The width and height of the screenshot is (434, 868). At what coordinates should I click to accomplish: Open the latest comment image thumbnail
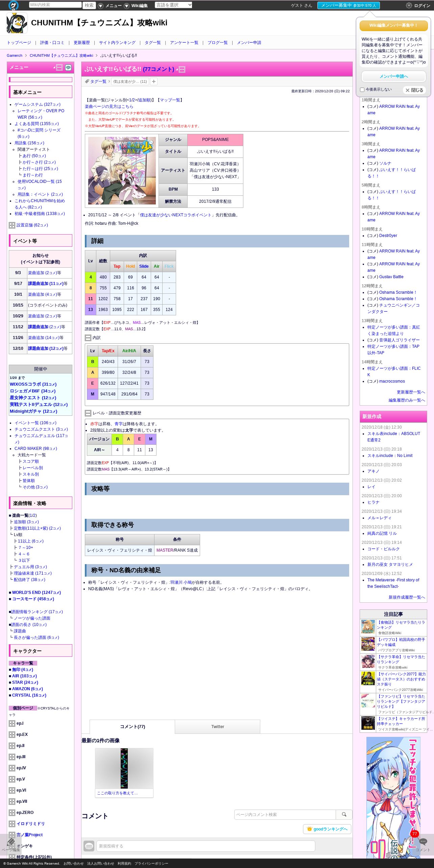tap(124, 769)
